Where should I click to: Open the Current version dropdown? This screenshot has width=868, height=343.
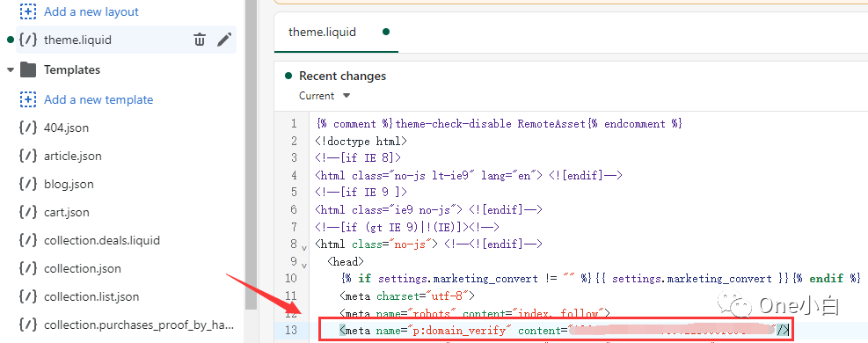[x=325, y=96]
